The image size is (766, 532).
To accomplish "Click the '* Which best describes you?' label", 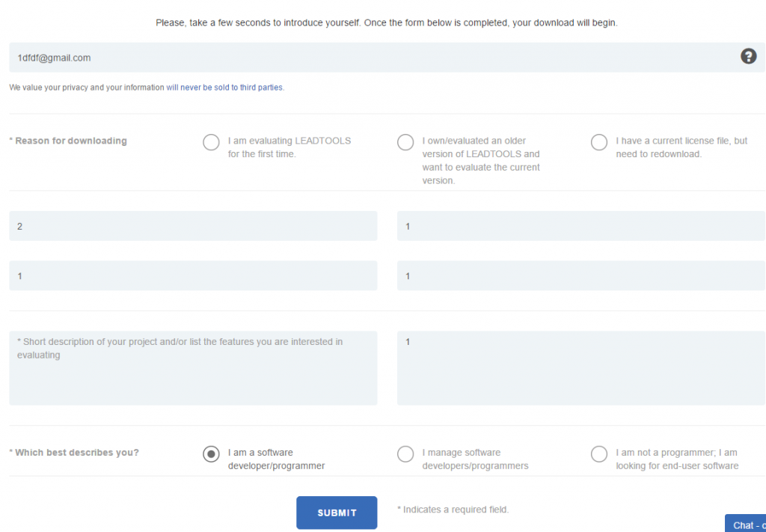I will [x=74, y=453].
